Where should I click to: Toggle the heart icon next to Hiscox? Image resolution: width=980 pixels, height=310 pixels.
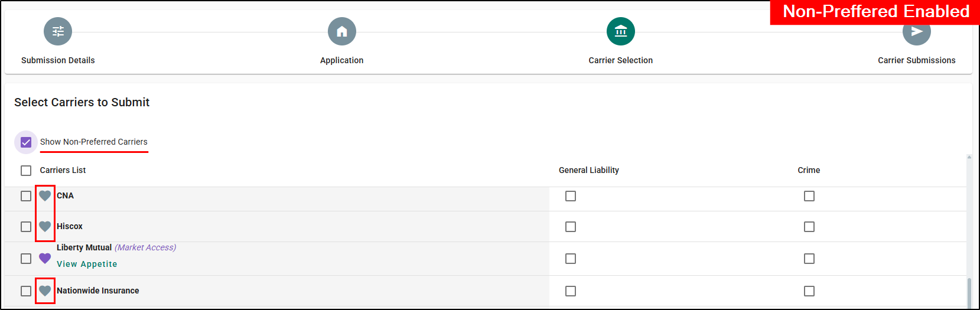(45, 226)
